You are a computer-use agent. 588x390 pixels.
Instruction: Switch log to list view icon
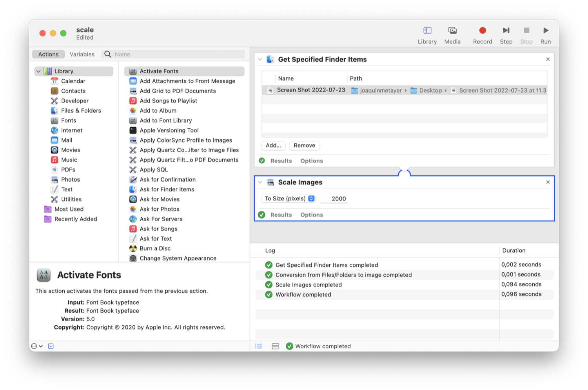pyautogui.click(x=259, y=346)
